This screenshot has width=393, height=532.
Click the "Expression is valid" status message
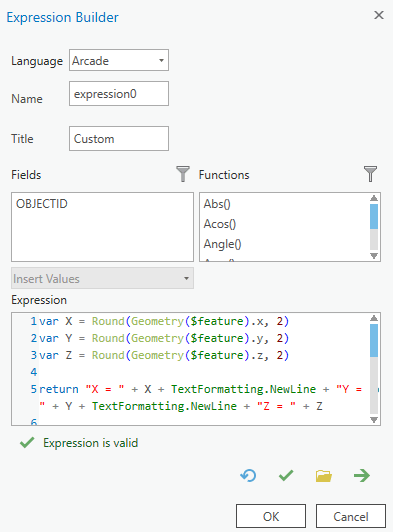91,443
